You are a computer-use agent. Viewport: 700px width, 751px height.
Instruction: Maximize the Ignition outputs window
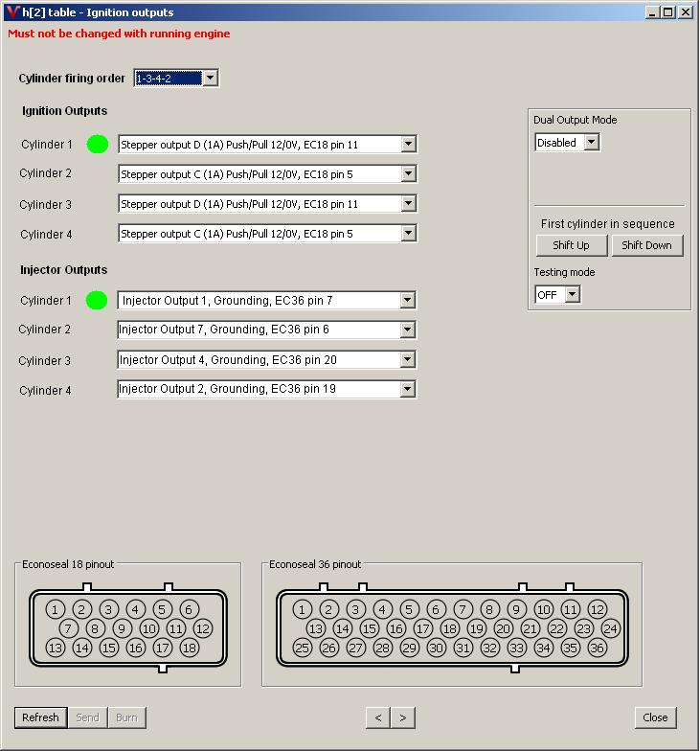pos(668,11)
